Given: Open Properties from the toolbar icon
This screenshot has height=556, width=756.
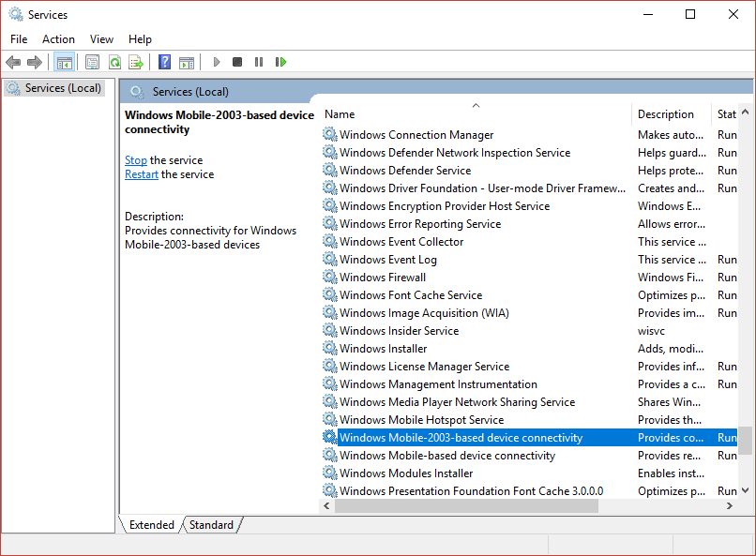Looking at the screenshot, I should pos(92,62).
